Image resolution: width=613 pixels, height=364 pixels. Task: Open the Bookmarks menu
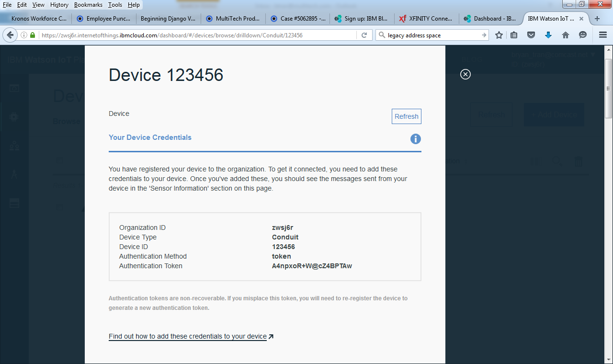pyautogui.click(x=88, y=4)
